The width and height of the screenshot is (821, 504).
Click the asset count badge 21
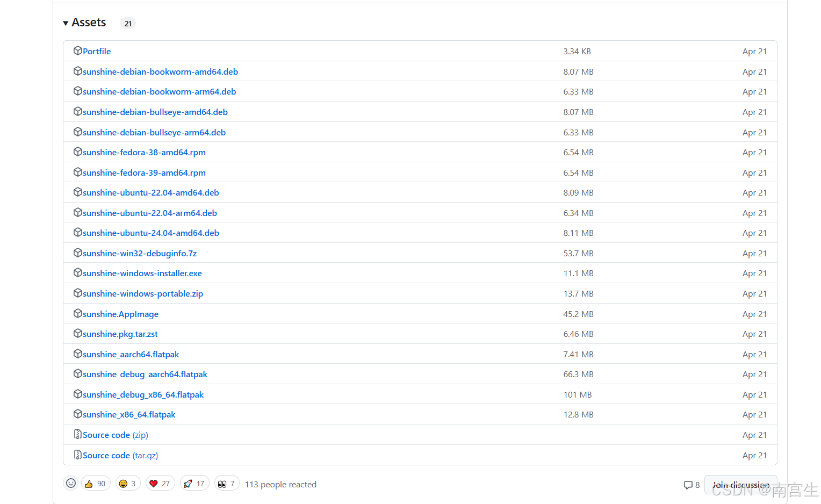pos(128,23)
